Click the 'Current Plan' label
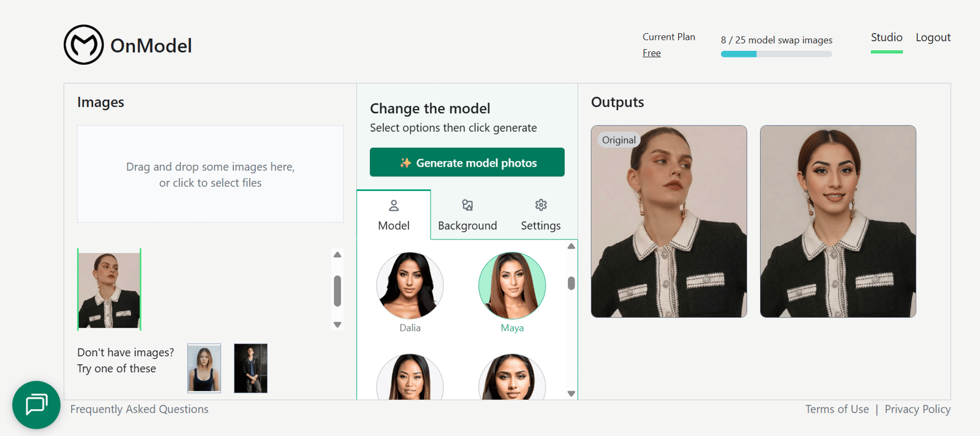The height and width of the screenshot is (436, 980). click(x=669, y=37)
